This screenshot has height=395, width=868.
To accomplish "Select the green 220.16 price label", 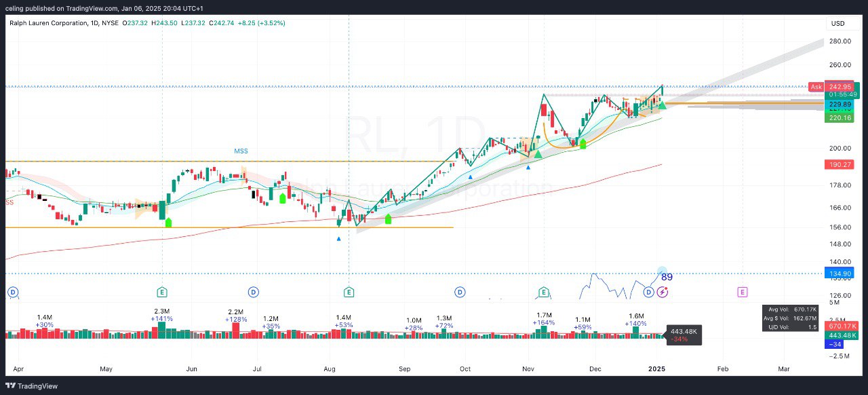I will [839, 118].
